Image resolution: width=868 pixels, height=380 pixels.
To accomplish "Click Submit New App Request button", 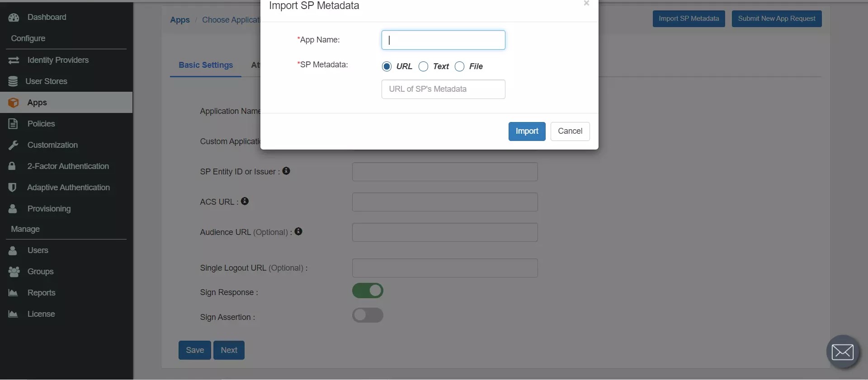I will (x=777, y=19).
